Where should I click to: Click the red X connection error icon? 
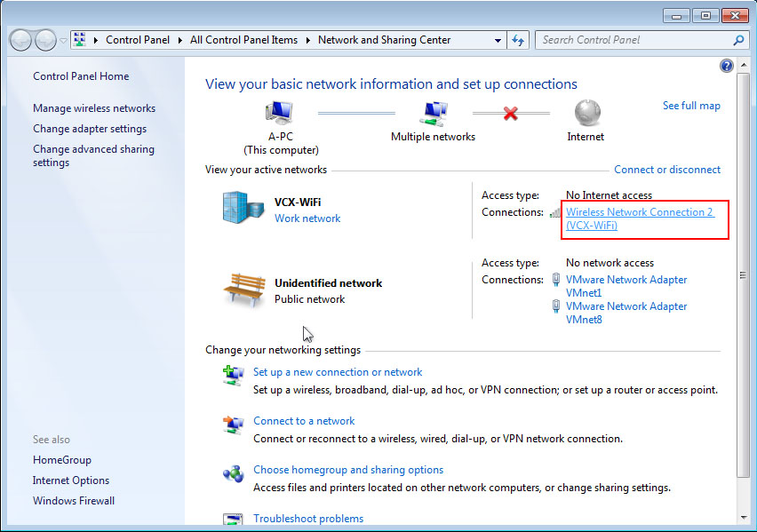click(510, 114)
